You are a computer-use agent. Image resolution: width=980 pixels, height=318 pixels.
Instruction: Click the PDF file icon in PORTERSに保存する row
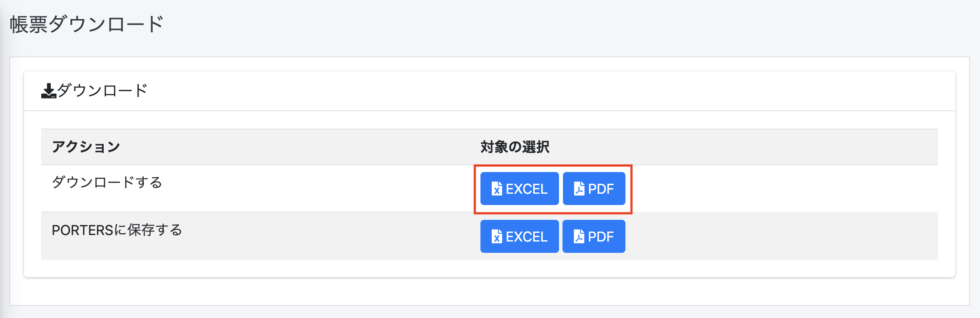coord(579,237)
